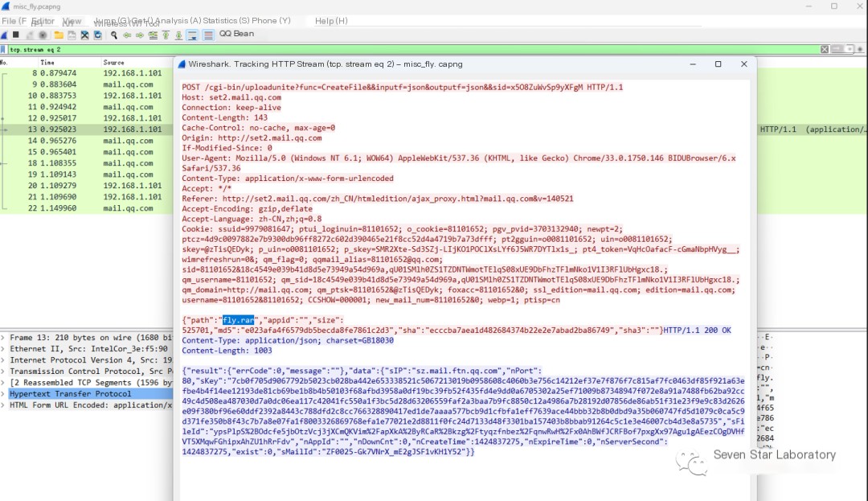Select packet 8 at 0.879474
The height and width of the screenshot is (501, 868).
[x=86, y=73]
